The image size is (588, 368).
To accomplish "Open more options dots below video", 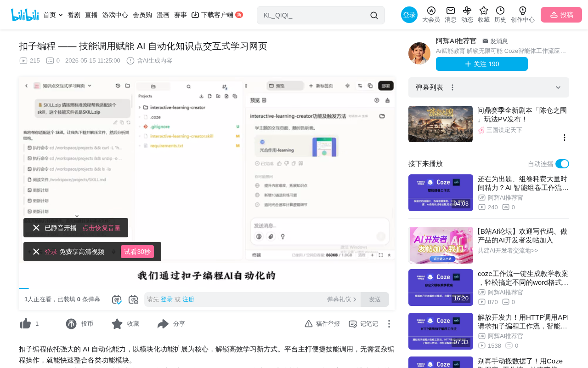I will 389,324.
